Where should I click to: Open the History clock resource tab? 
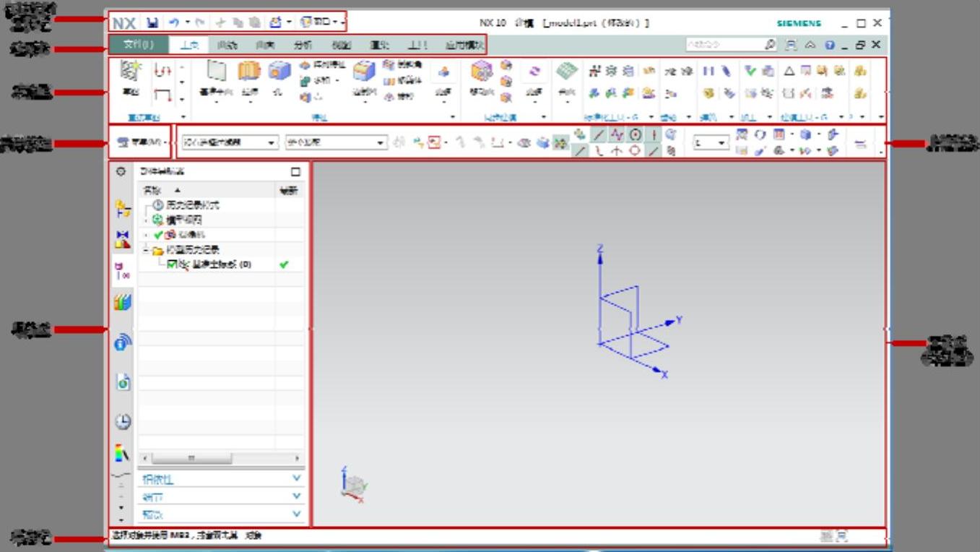point(123,421)
